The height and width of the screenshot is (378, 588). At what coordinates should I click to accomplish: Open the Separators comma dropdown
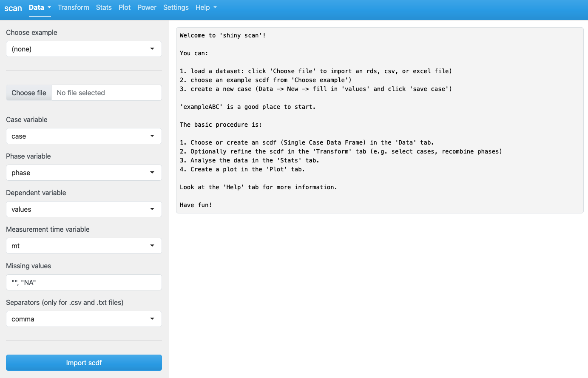pos(84,319)
